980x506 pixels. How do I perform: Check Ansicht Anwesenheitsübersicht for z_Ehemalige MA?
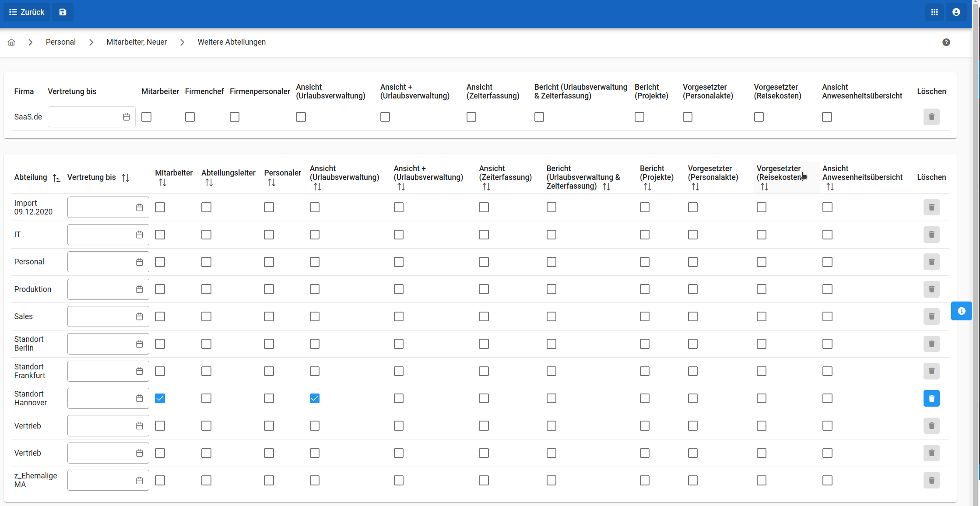click(827, 480)
